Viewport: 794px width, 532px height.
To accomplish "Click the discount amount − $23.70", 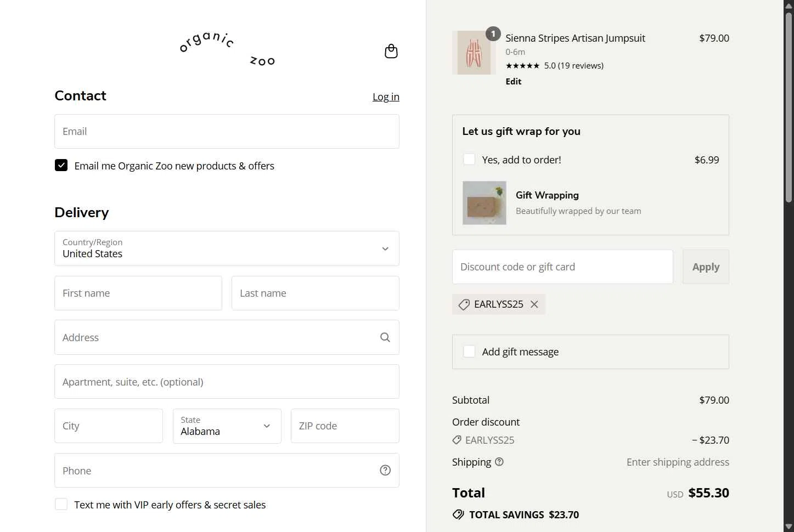I will [x=711, y=440].
